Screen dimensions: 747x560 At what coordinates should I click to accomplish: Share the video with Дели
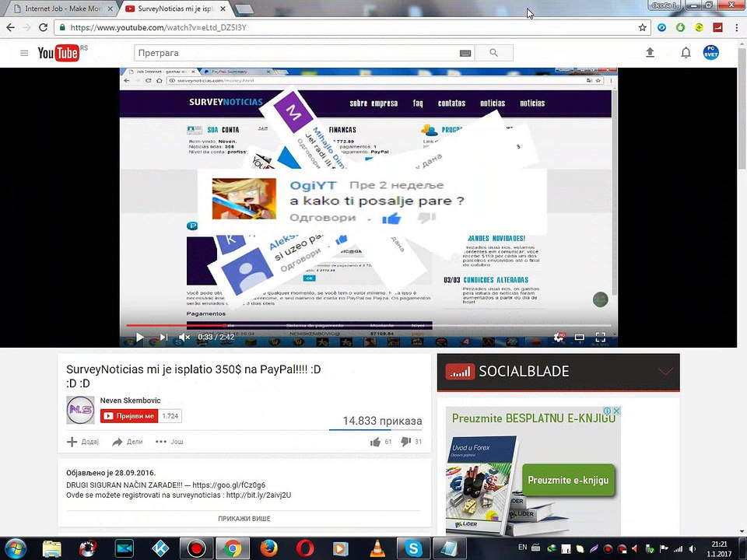point(127,442)
